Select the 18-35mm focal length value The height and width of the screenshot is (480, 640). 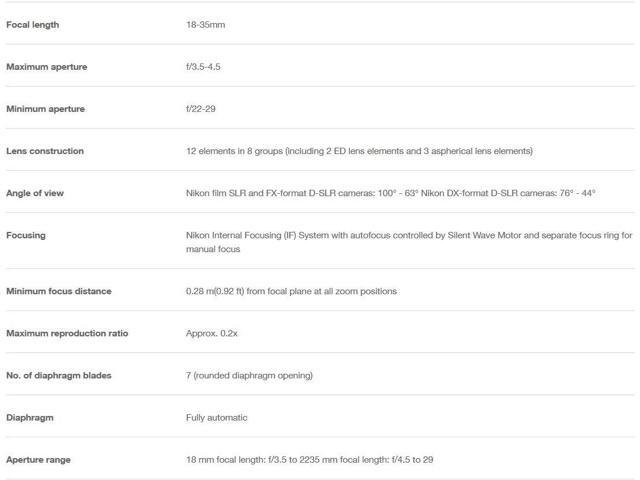206,25
